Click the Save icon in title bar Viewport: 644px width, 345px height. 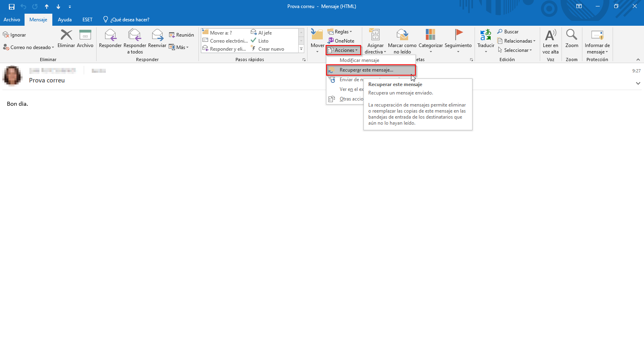pyautogui.click(x=12, y=6)
